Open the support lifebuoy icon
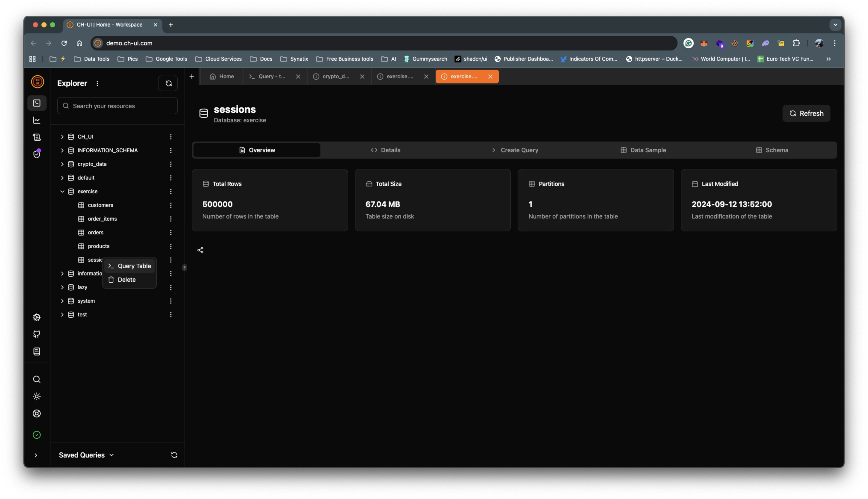The image size is (868, 499). [37, 414]
